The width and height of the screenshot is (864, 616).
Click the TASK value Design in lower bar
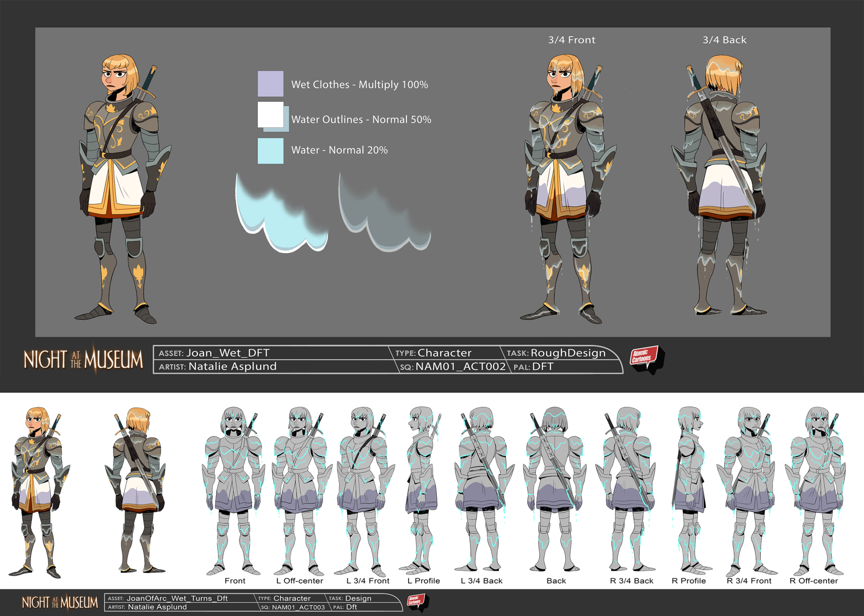pos(358,598)
